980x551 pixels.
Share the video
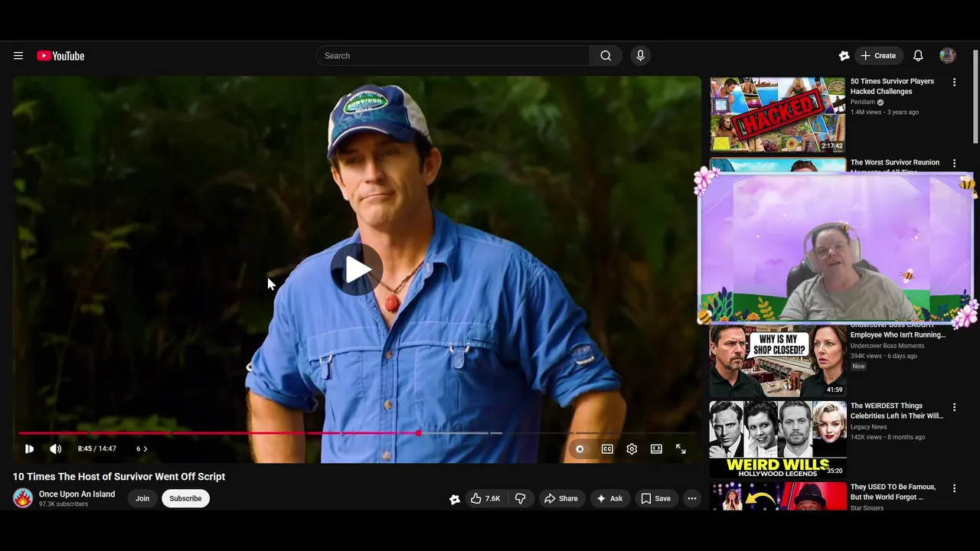pyautogui.click(x=561, y=498)
